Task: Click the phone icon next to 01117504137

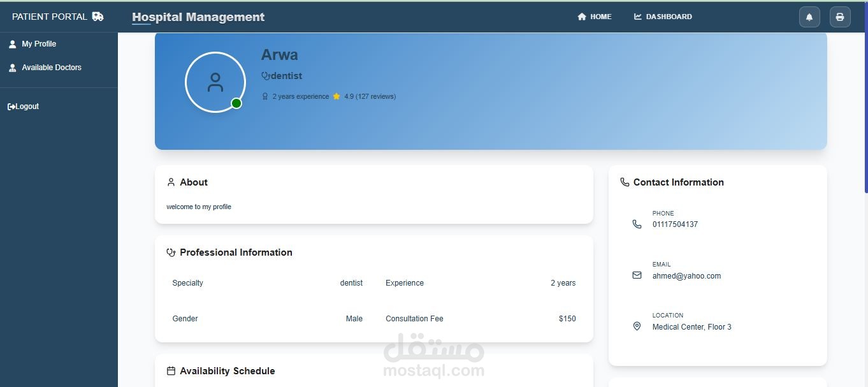Action: [x=637, y=224]
